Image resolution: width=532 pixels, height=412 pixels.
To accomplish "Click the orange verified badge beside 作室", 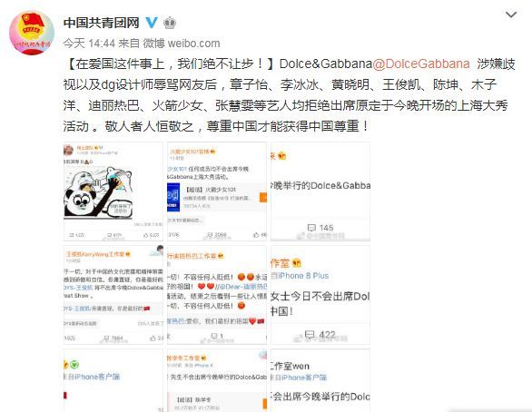I will pyautogui.click(x=297, y=263).
